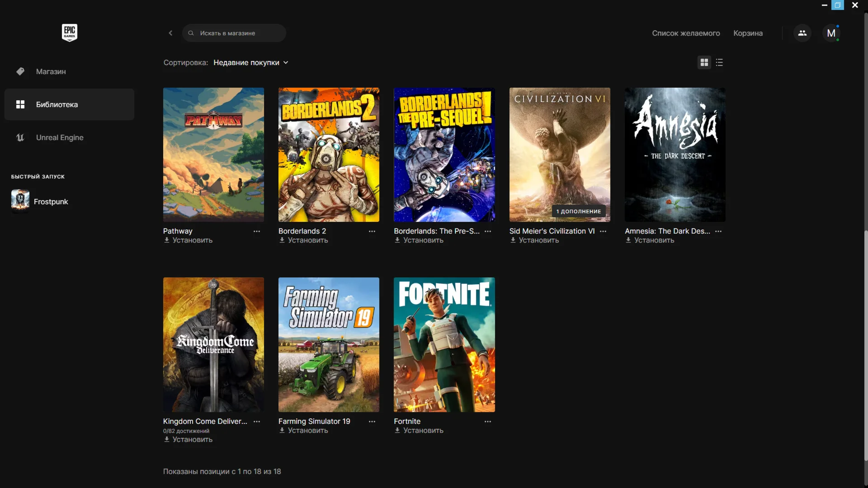Screen dimensions: 868x488
Task: Open the friends list icon
Action: (802, 33)
